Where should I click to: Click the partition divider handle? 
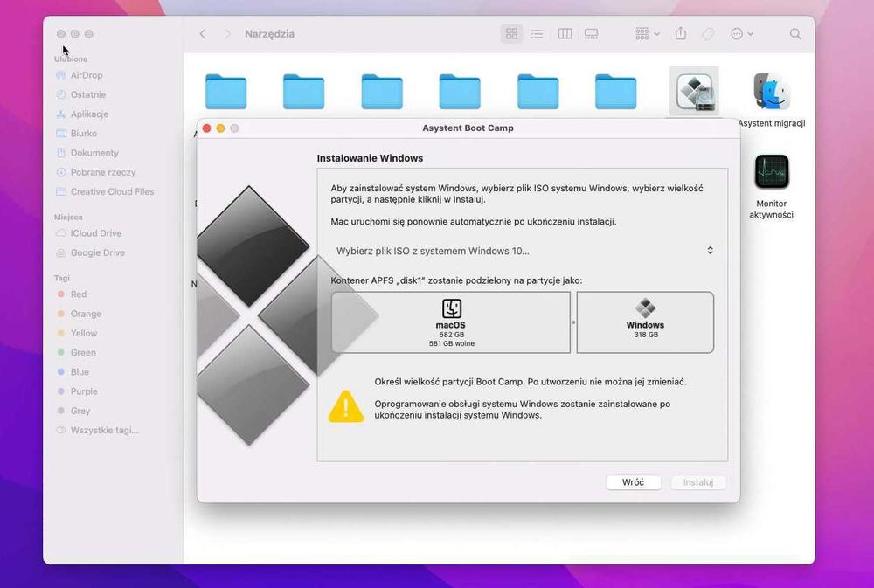pyautogui.click(x=573, y=322)
